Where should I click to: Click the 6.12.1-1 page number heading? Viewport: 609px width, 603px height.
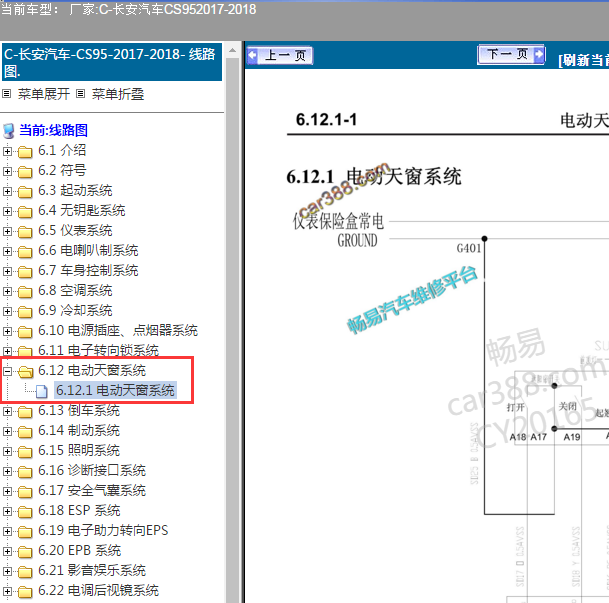(x=326, y=120)
